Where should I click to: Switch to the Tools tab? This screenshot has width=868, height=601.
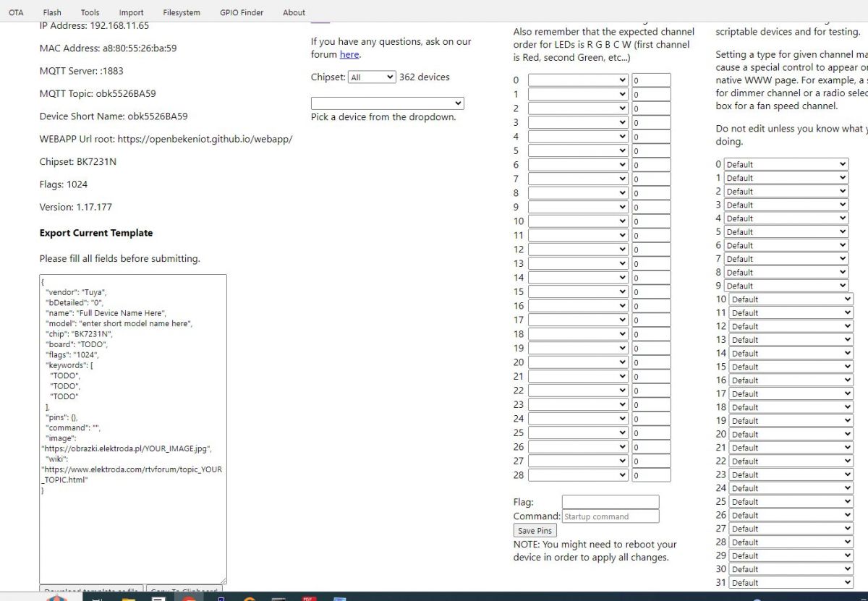pyautogui.click(x=90, y=12)
